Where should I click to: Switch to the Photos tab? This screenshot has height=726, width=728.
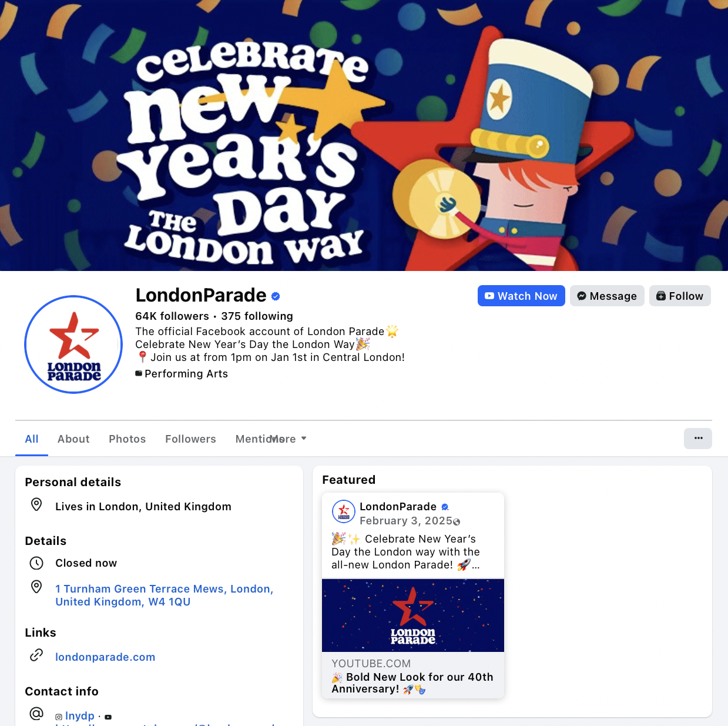(x=127, y=439)
